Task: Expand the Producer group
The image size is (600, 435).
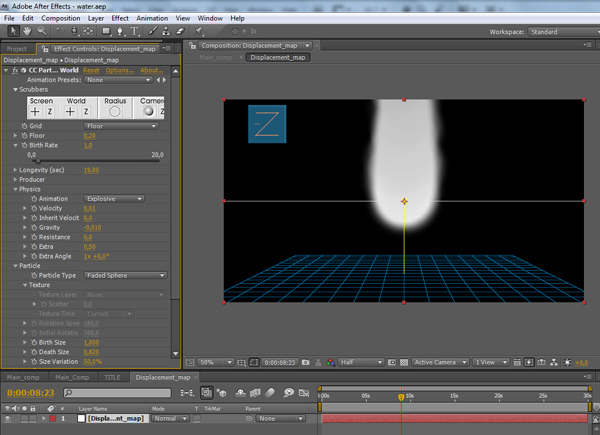Action: (x=15, y=179)
